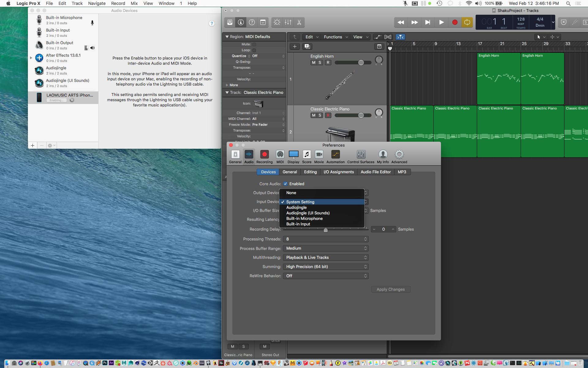Select the Control Surfaces preferences icon
The height and width of the screenshot is (368, 588).
tap(361, 157)
